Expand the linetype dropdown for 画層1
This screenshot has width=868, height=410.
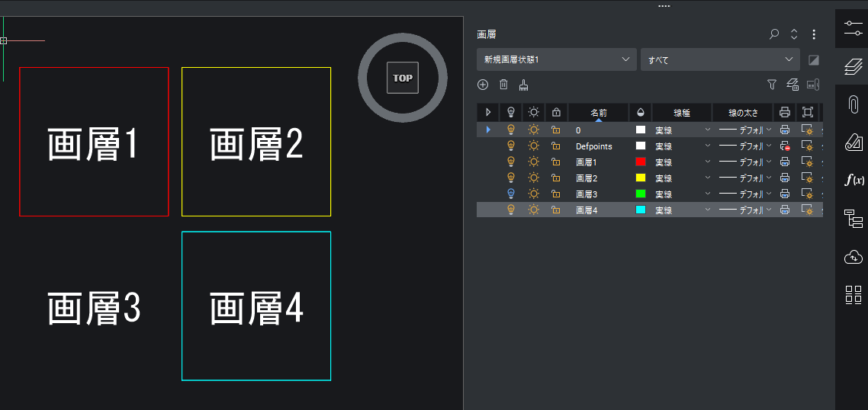(x=708, y=162)
